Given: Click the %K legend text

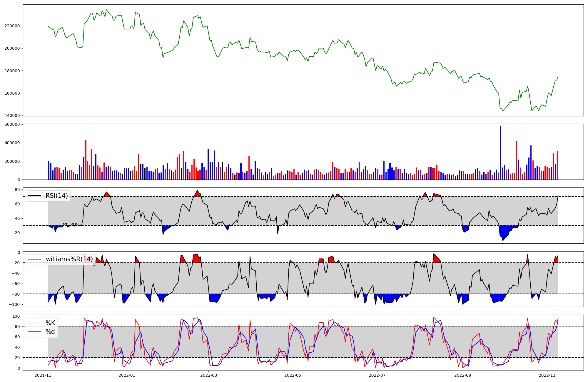Looking at the screenshot, I should pos(50,323).
